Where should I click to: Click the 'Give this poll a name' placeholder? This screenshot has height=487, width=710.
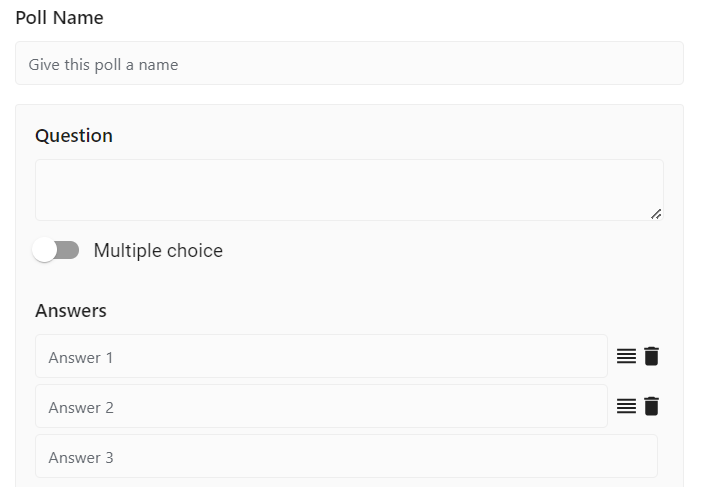(x=103, y=65)
